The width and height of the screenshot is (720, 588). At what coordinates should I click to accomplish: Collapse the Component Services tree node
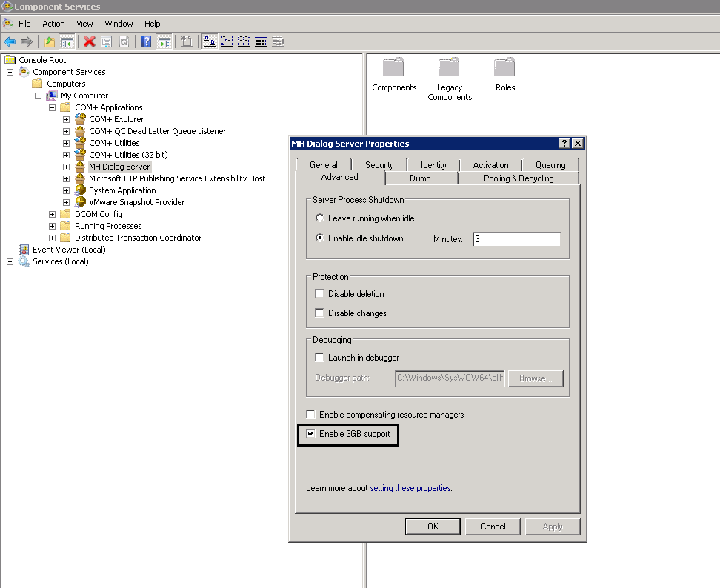(x=10, y=72)
